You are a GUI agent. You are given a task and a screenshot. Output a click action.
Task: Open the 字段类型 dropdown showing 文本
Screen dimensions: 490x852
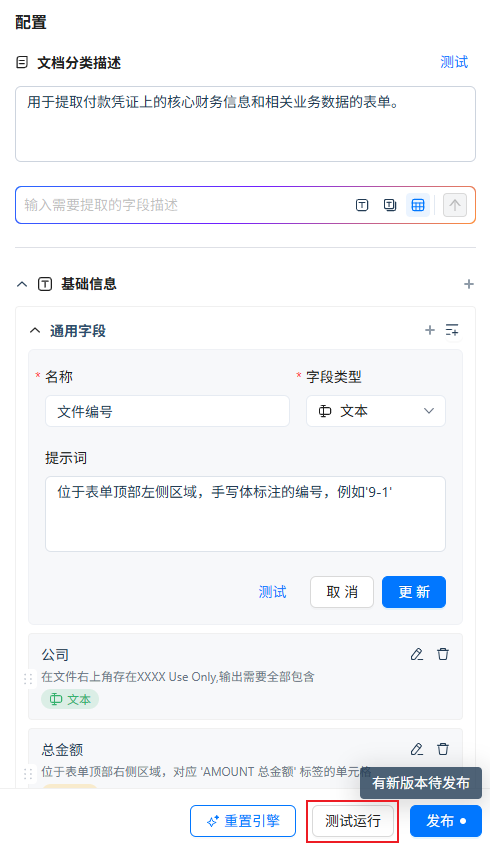click(x=376, y=411)
